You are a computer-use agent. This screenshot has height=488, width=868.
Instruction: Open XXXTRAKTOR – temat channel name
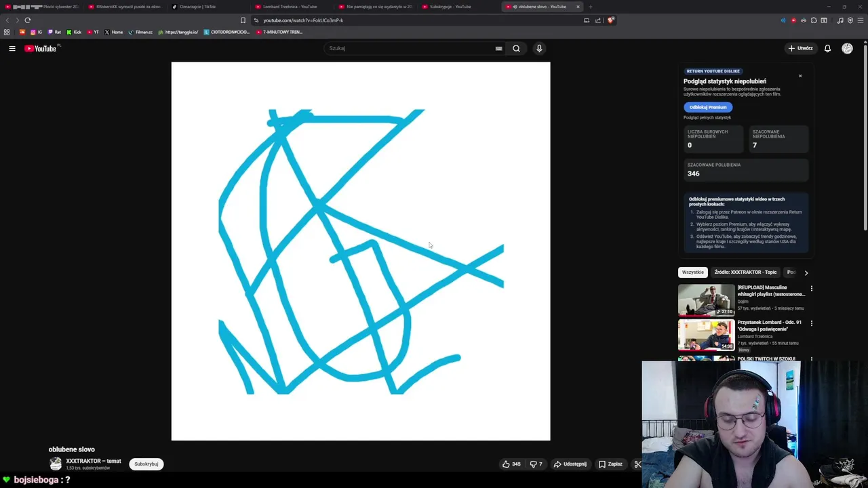94,461
